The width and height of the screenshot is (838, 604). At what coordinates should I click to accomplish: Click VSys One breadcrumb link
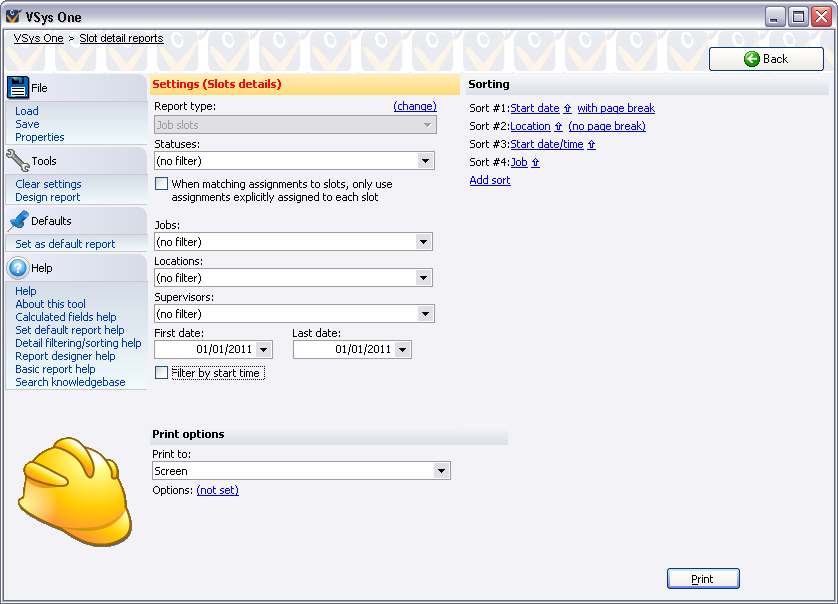click(38, 38)
